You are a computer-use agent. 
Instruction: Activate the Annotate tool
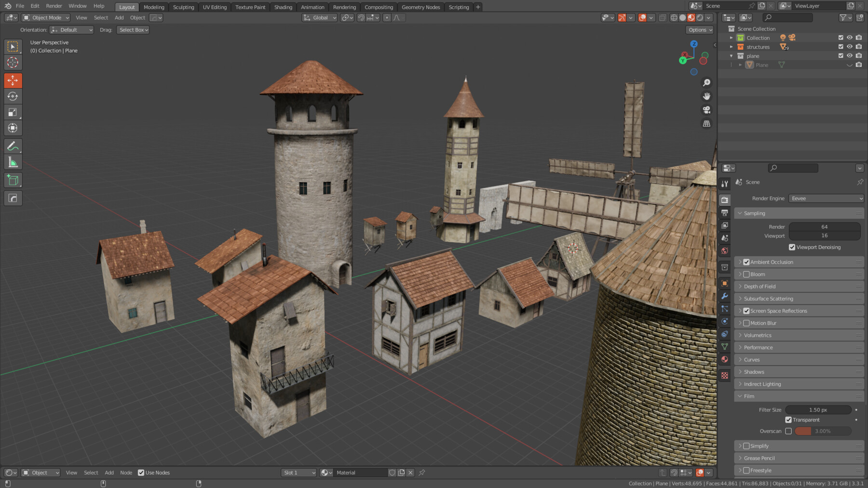tap(13, 146)
